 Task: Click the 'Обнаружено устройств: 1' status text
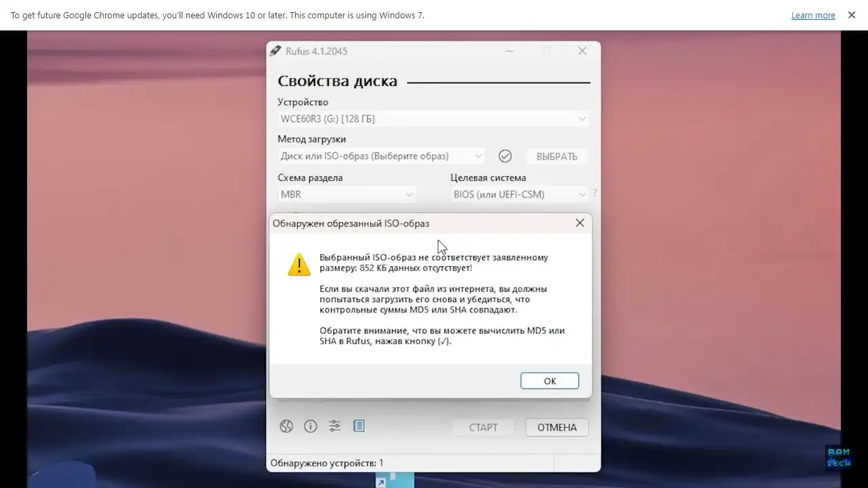click(327, 463)
